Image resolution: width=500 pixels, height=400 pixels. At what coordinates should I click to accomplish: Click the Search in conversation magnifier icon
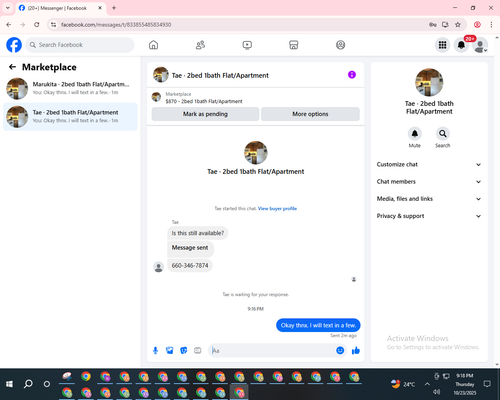click(443, 134)
